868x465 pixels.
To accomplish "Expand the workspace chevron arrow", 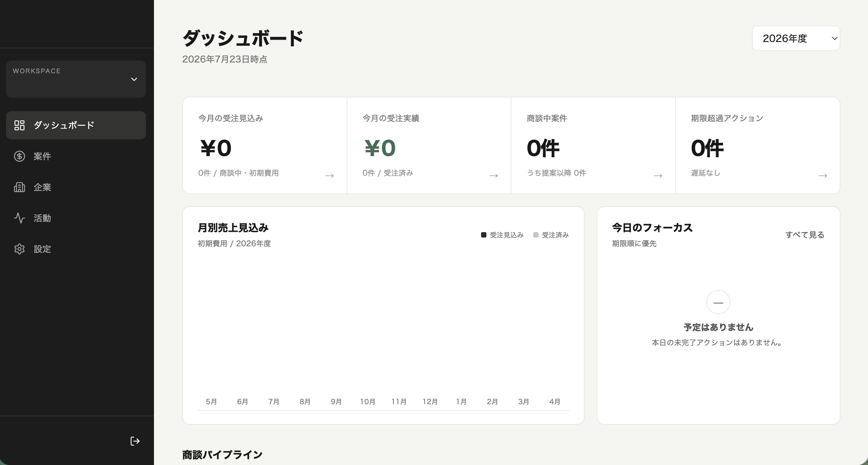I will point(134,80).
